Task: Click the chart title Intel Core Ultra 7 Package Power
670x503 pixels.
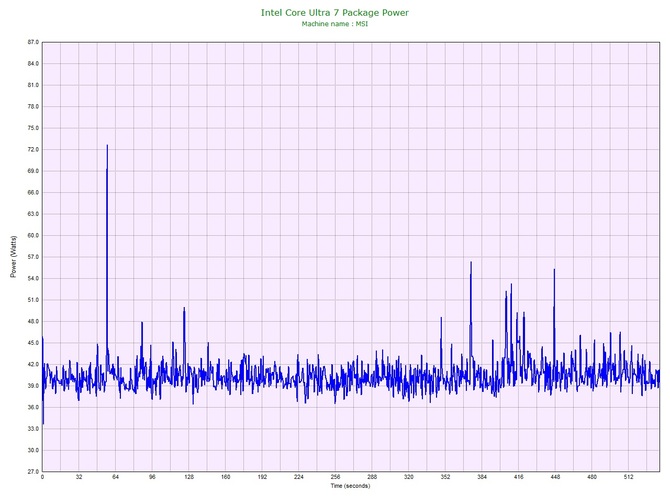Action: (334, 12)
